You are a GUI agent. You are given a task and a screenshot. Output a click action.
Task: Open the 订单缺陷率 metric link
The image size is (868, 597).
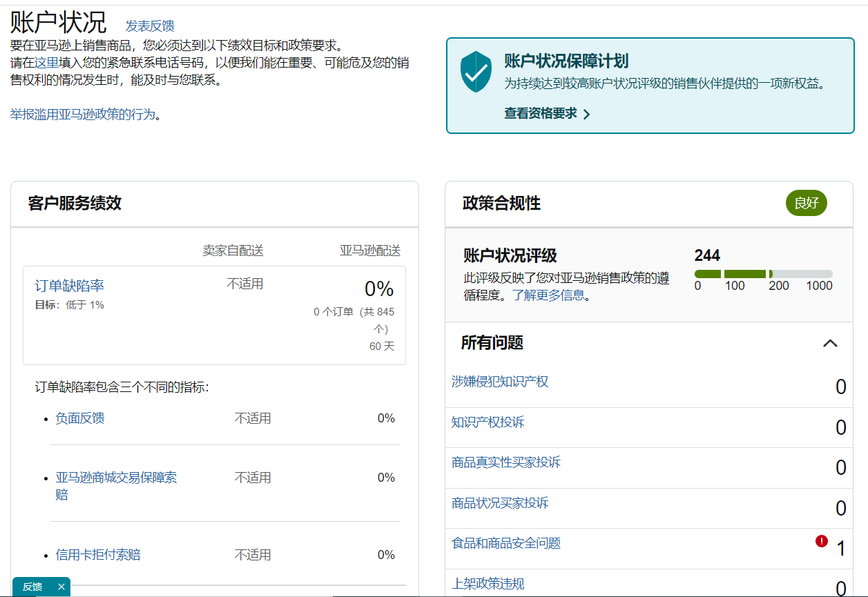[x=70, y=286]
